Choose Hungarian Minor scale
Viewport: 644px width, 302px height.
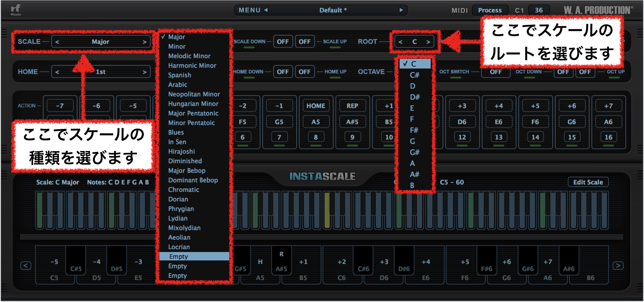[194, 104]
